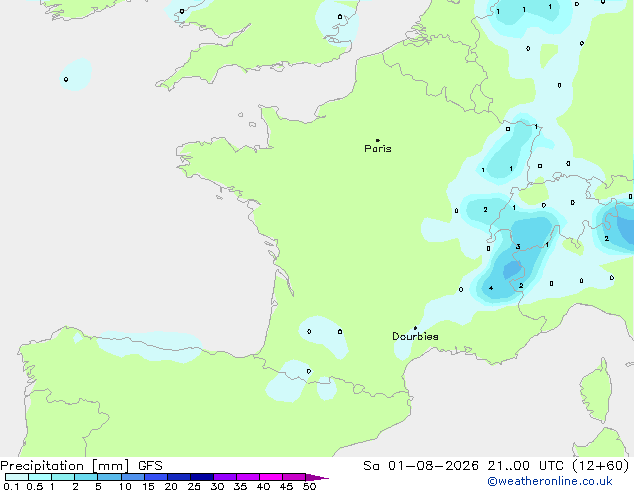Screen dimensions: 634x490
Task: Click the '3' precipitation value on the map
Action: [518, 247]
